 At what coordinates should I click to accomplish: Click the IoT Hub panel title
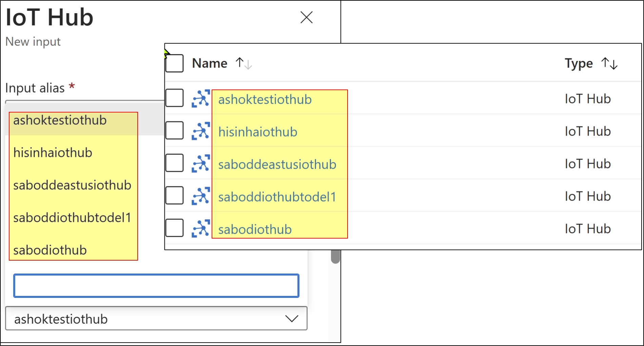pos(50,17)
